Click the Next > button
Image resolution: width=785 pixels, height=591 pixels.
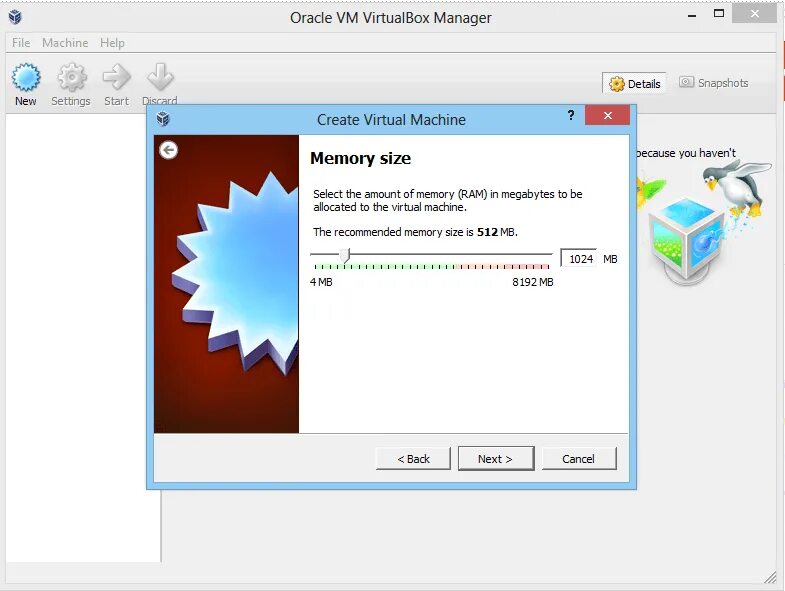[x=496, y=459]
